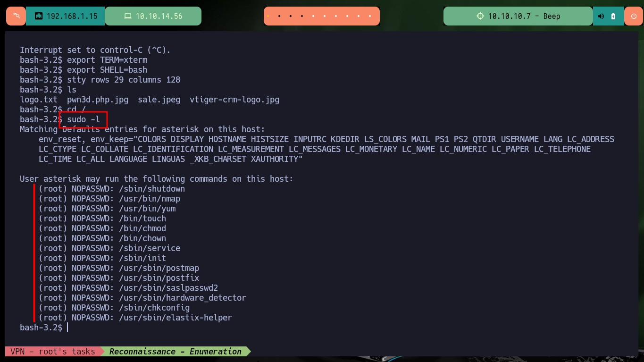The width and height of the screenshot is (644, 362).
Task: Click the /bin/chown sudo entry
Action: 102,238
